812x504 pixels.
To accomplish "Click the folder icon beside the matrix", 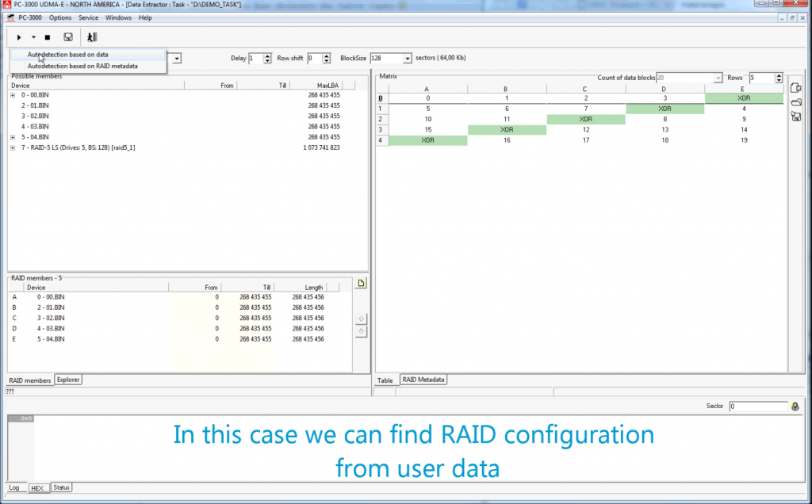I will 795,102.
